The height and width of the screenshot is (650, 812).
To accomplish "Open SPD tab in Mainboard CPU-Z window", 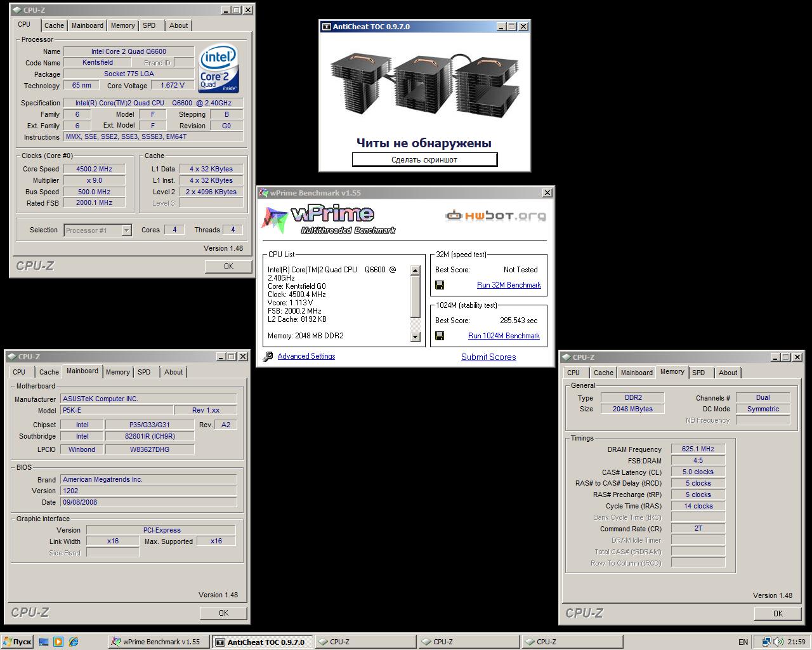I will (x=144, y=372).
